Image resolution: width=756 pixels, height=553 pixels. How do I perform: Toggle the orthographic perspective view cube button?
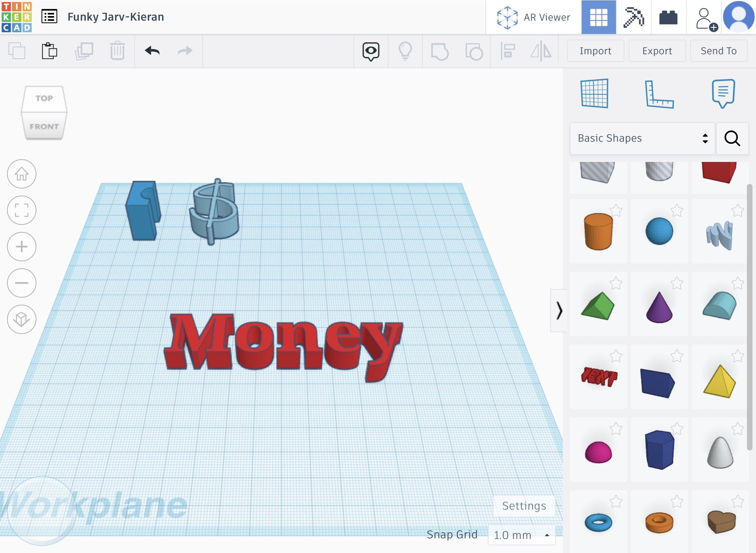22,319
